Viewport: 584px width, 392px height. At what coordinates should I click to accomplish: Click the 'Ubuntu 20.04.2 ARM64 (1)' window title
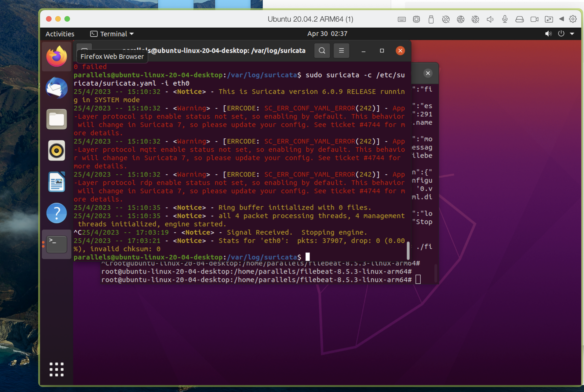point(310,19)
